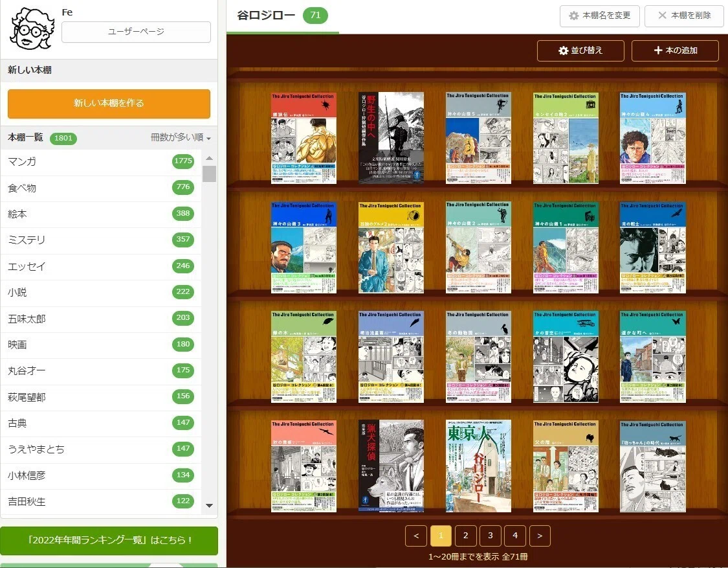Open the センセイの鞄 2 book cover
The image size is (728, 568).
click(x=566, y=138)
